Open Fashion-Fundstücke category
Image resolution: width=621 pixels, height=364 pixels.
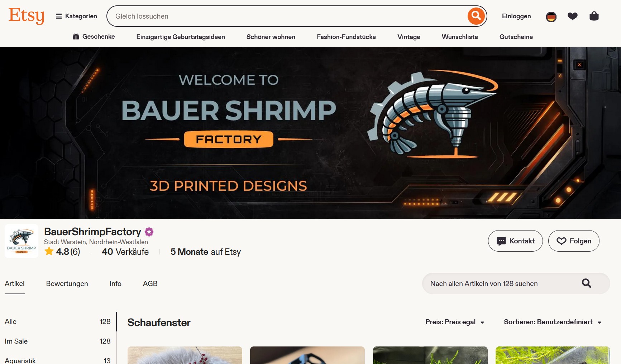tap(346, 37)
